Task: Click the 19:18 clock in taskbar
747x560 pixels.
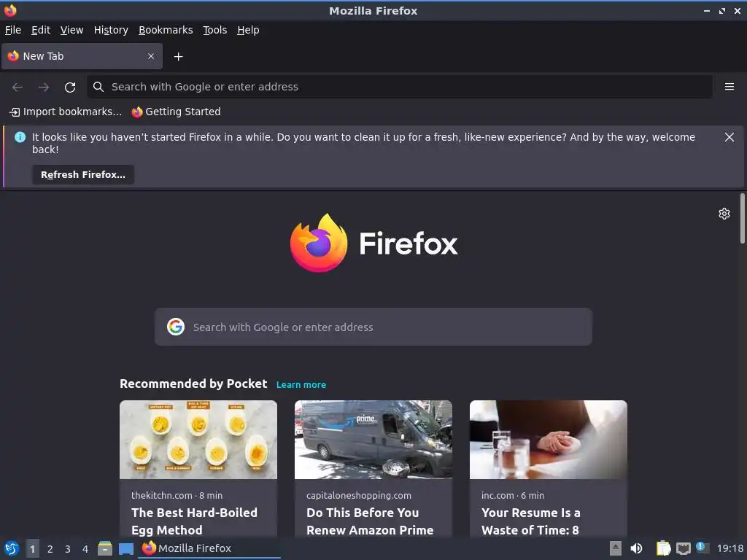Action: click(x=729, y=548)
